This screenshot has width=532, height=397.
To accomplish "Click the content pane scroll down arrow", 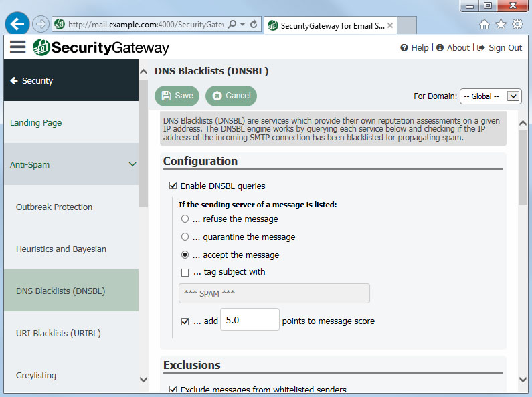I will coord(523,380).
